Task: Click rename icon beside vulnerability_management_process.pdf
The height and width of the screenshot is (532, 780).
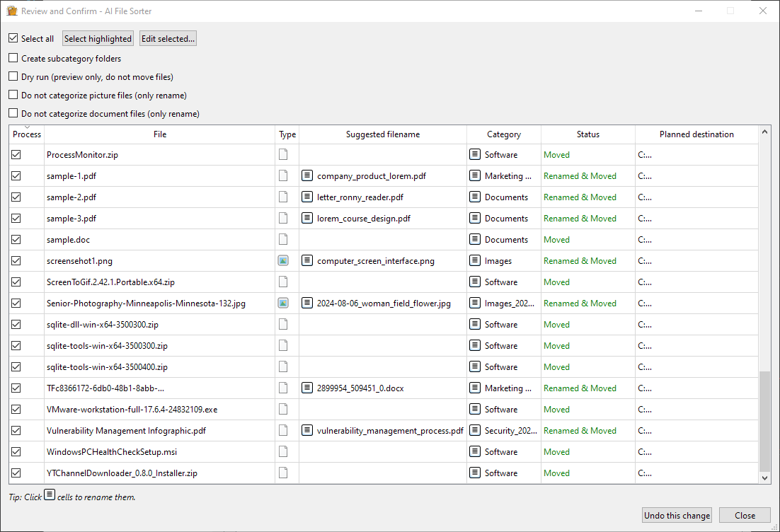Action: pyautogui.click(x=307, y=431)
